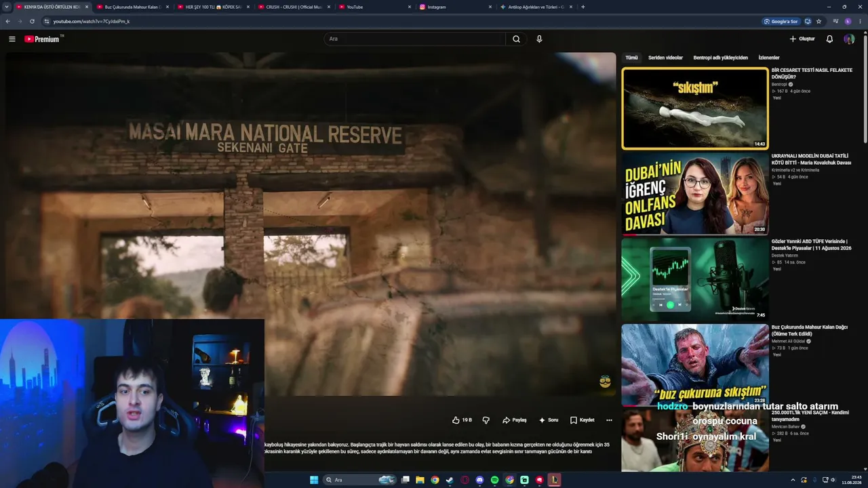This screenshot has width=868, height=488.
Task: Open the taskbar clock showing 23:43
Action: click(851, 480)
